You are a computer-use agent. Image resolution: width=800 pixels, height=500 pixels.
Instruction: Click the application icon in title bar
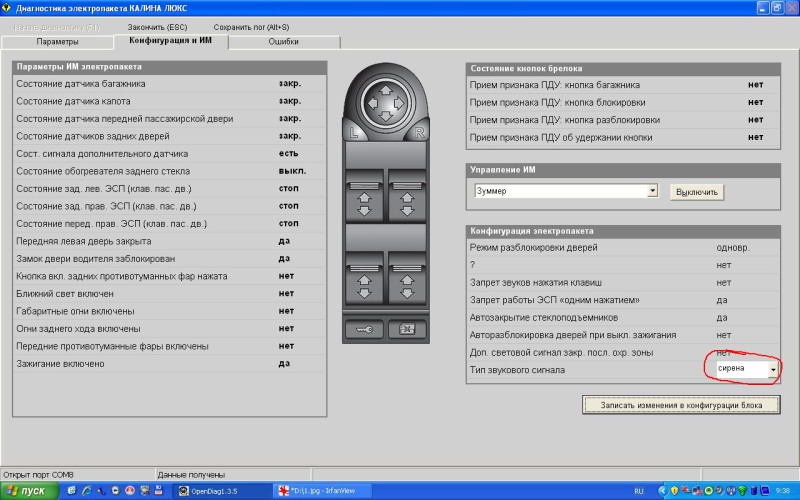[6, 7]
